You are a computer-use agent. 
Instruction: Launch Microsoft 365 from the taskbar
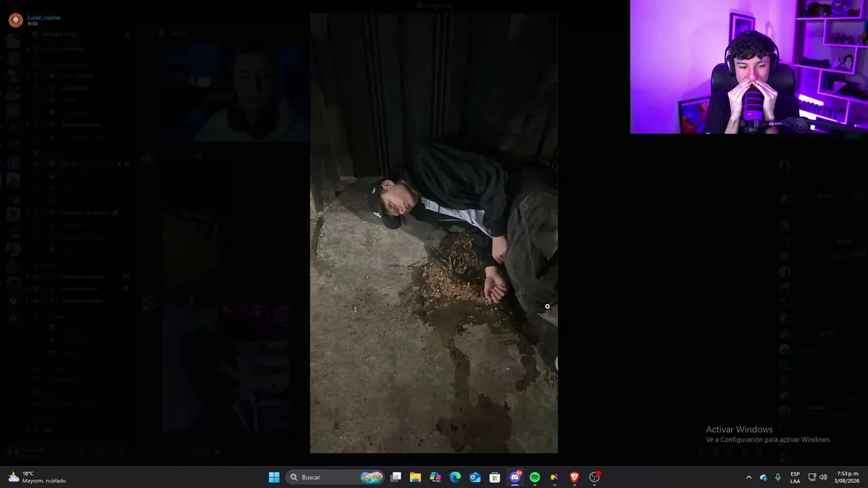click(435, 477)
